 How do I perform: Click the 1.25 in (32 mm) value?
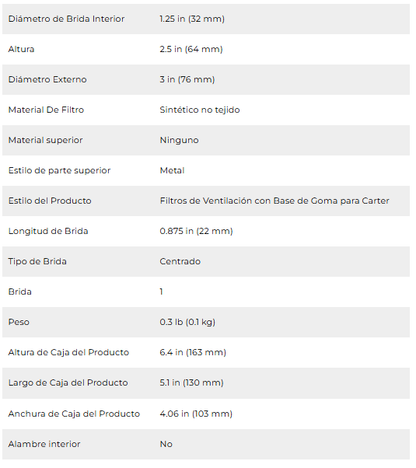pos(192,19)
